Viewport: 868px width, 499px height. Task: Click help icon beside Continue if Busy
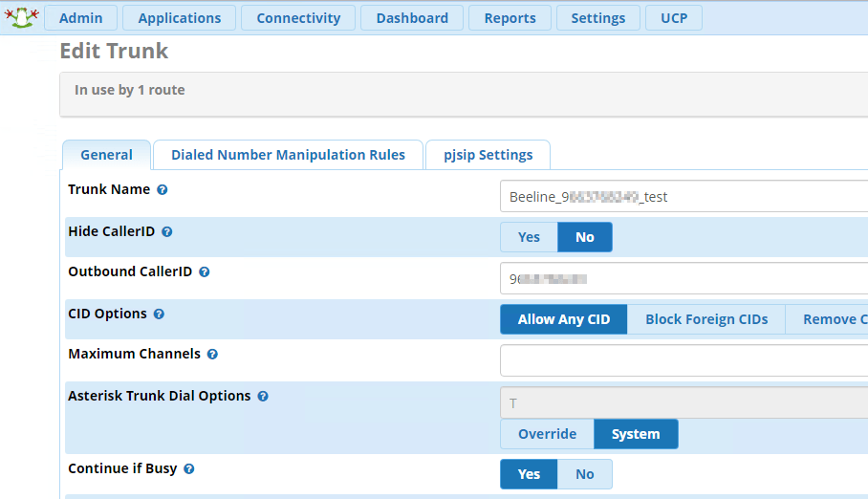coord(189,469)
